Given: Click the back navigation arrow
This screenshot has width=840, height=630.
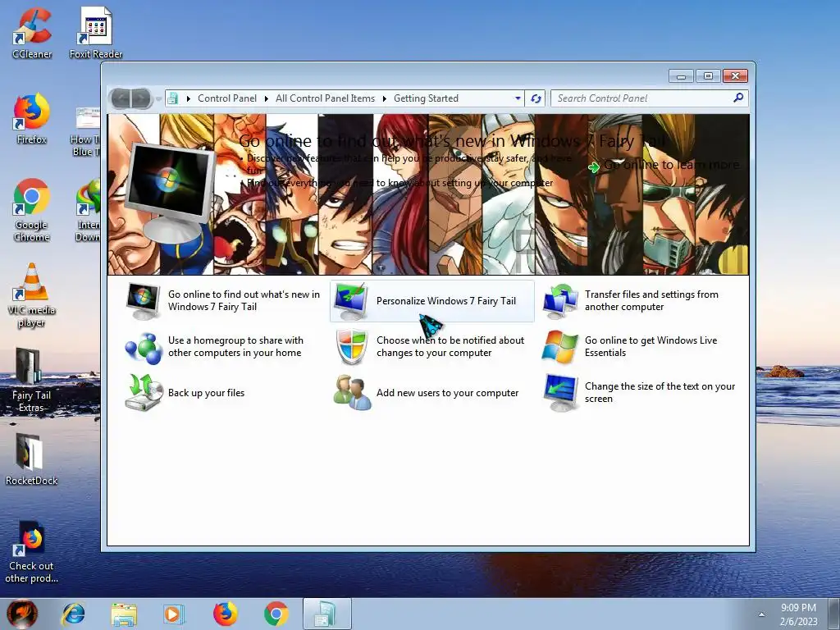Looking at the screenshot, I should point(121,98).
